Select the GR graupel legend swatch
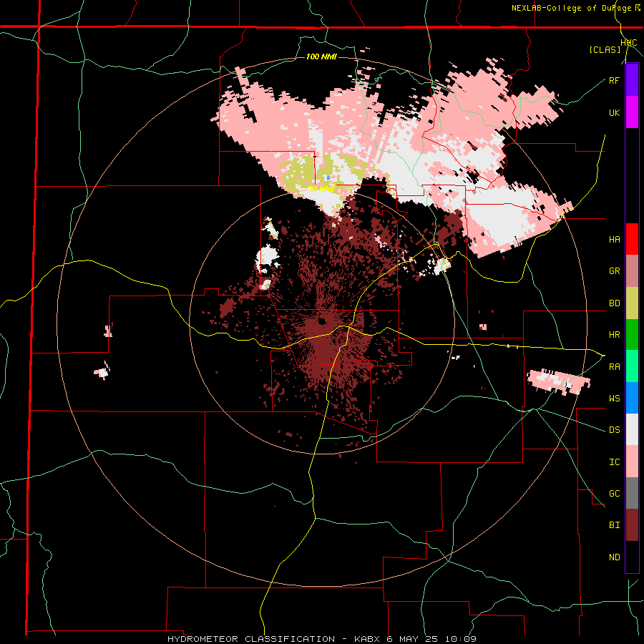The image size is (644, 644). point(632,271)
